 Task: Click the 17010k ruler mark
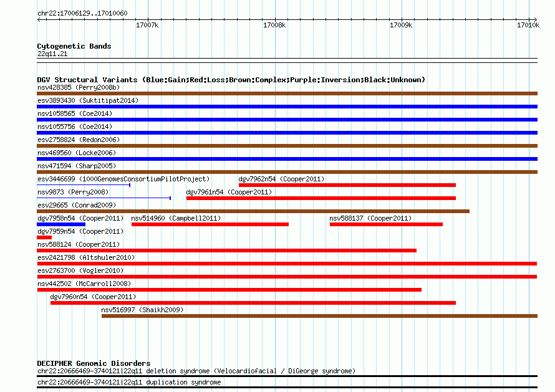click(528, 25)
